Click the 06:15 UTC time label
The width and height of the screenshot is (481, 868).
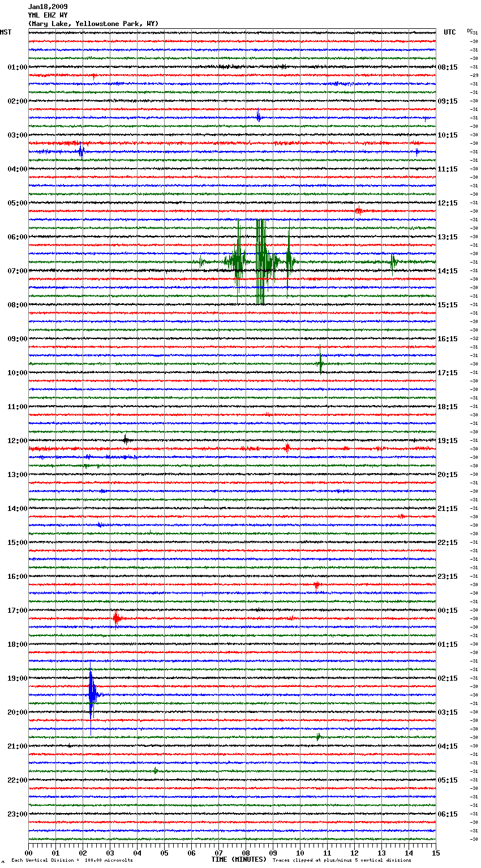tap(448, 814)
